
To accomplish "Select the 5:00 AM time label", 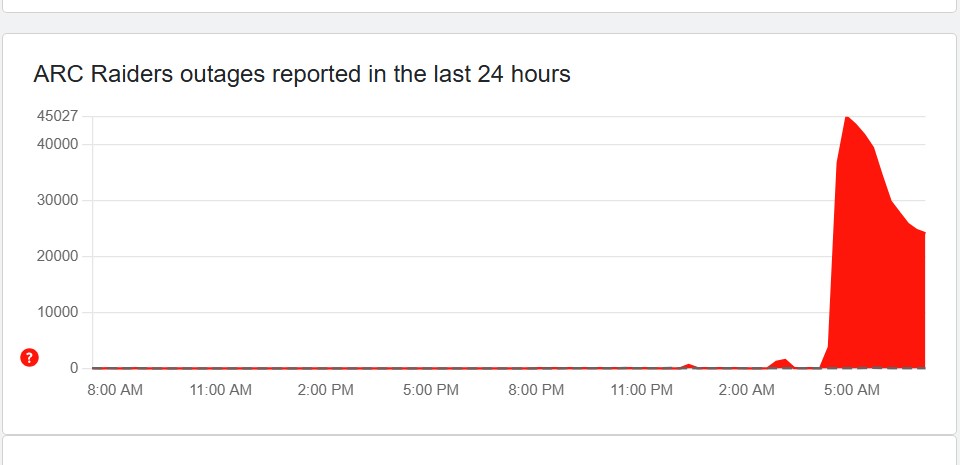I will click(x=850, y=390).
